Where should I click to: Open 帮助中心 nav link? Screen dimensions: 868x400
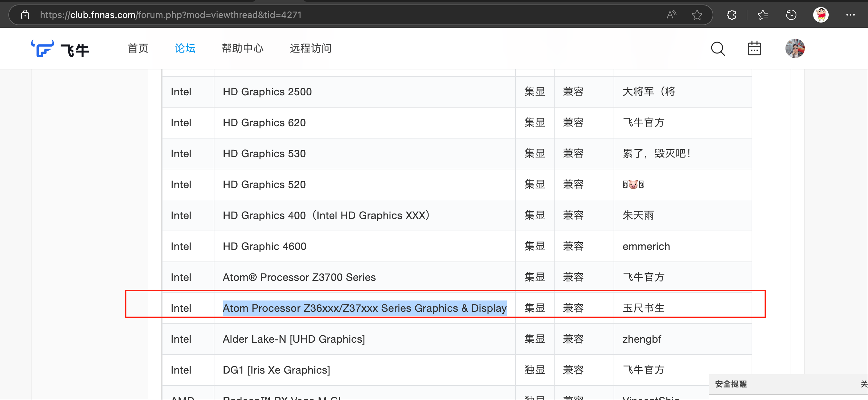[x=242, y=48]
